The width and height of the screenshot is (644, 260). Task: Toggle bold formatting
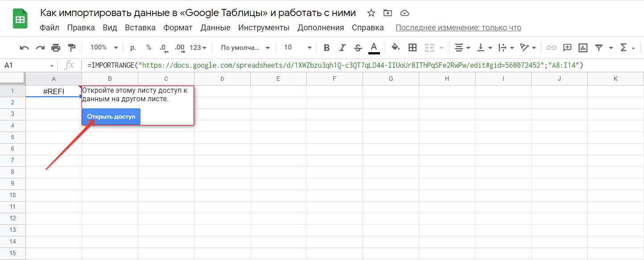pos(326,48)
